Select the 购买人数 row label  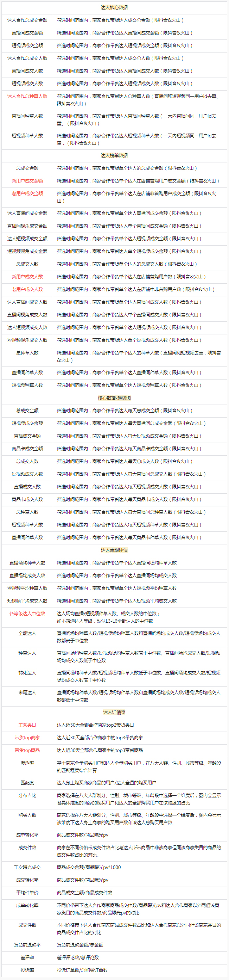coord(27,815)
